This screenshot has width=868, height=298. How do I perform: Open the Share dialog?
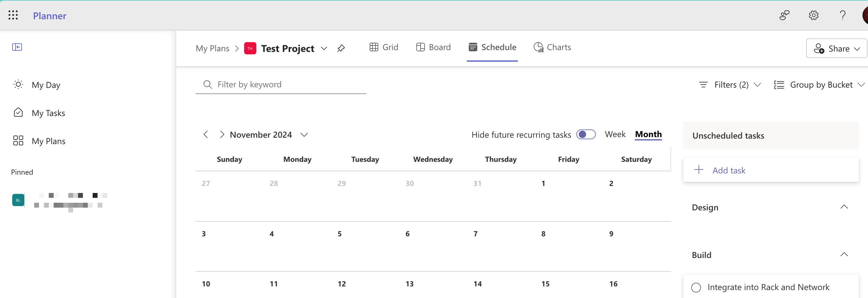tap(836, 48)
